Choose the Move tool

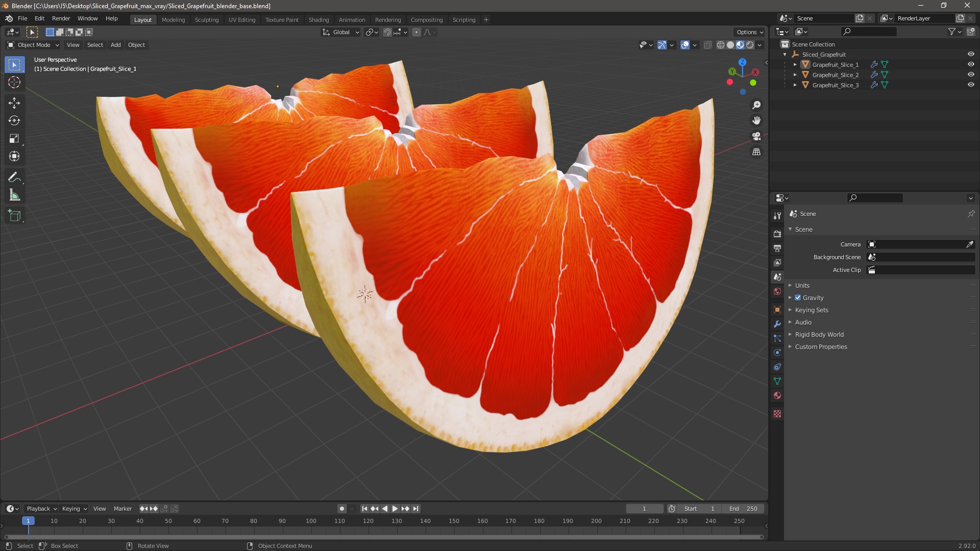[14, 103]
